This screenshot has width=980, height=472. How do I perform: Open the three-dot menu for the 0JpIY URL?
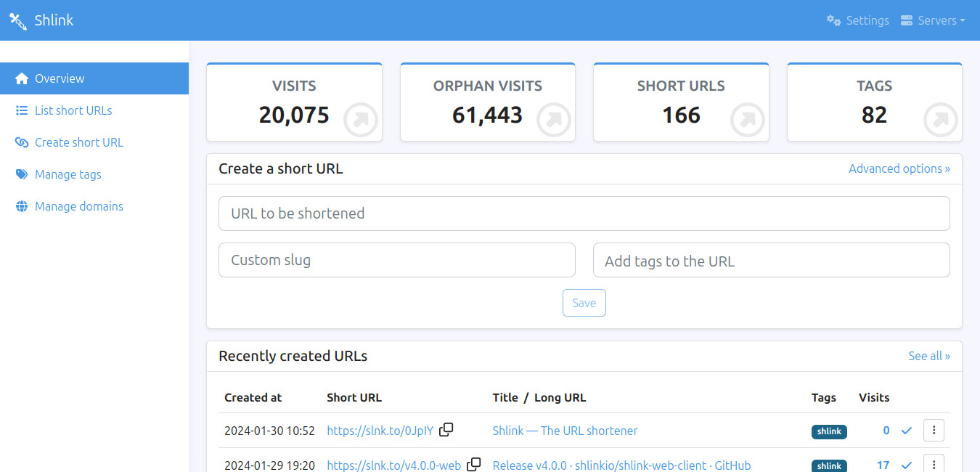934,430
